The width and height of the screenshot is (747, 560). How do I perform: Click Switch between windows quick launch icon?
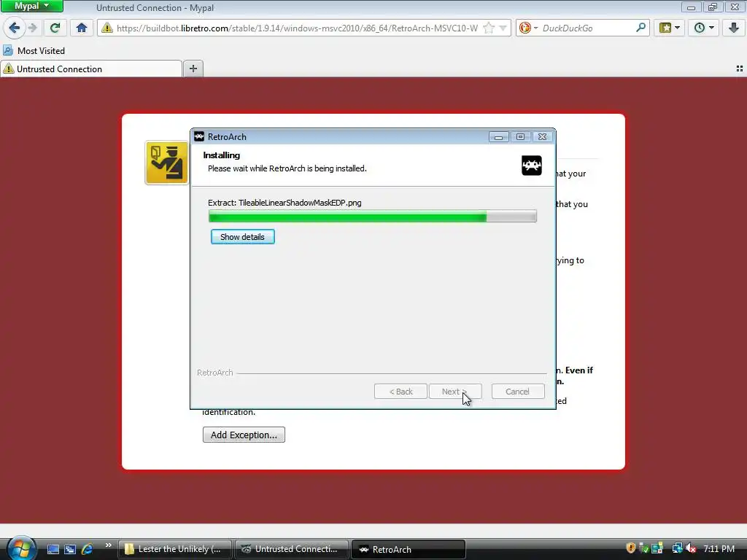70,549
